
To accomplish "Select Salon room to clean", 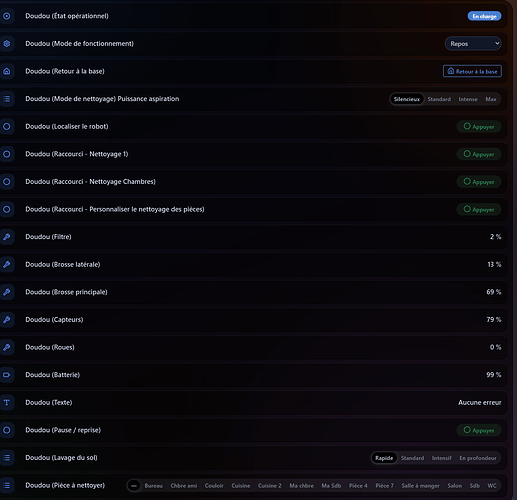I will 455,486.
